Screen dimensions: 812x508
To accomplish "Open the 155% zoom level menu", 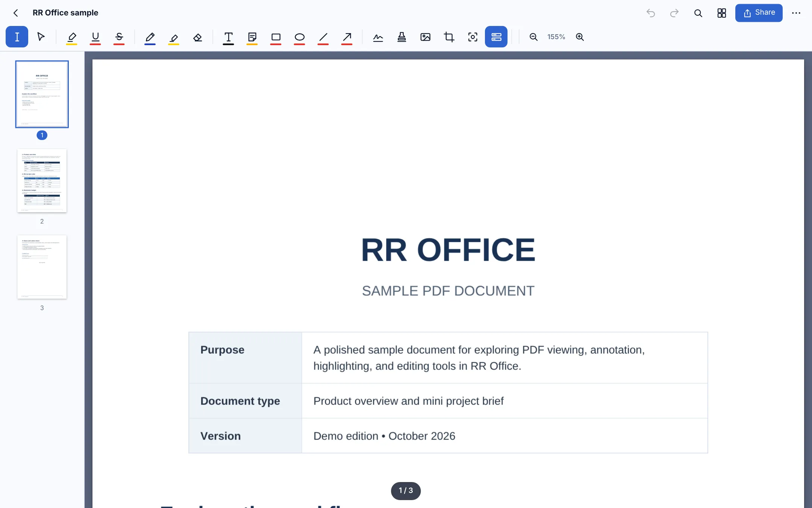I will (x=556, y=37).
